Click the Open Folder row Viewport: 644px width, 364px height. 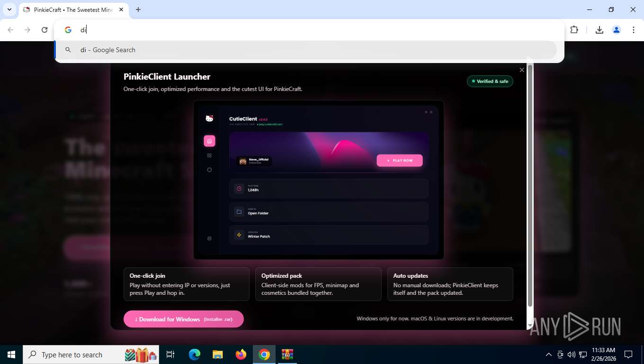[329, 212]
